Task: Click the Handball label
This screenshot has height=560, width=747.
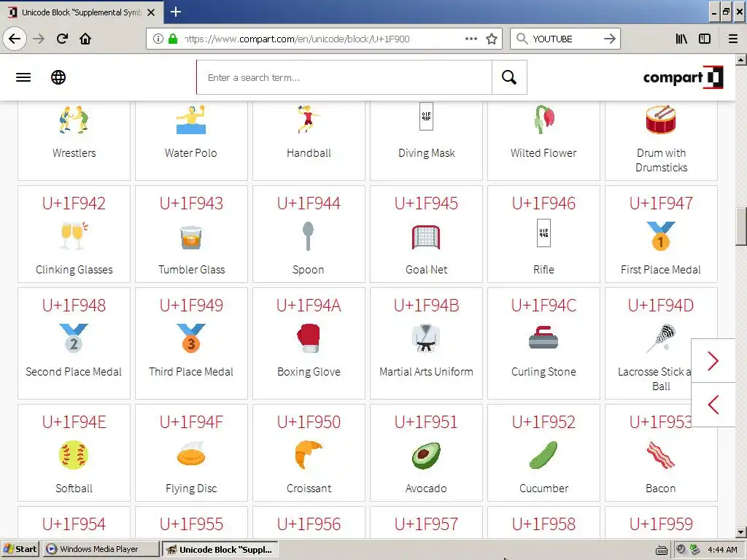Action: [309, 153]
